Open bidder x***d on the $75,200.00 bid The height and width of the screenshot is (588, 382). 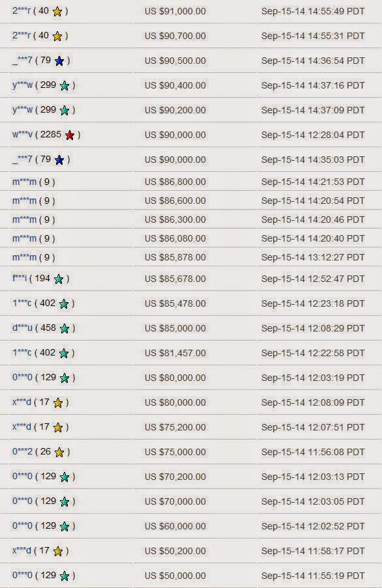(22, 427)
